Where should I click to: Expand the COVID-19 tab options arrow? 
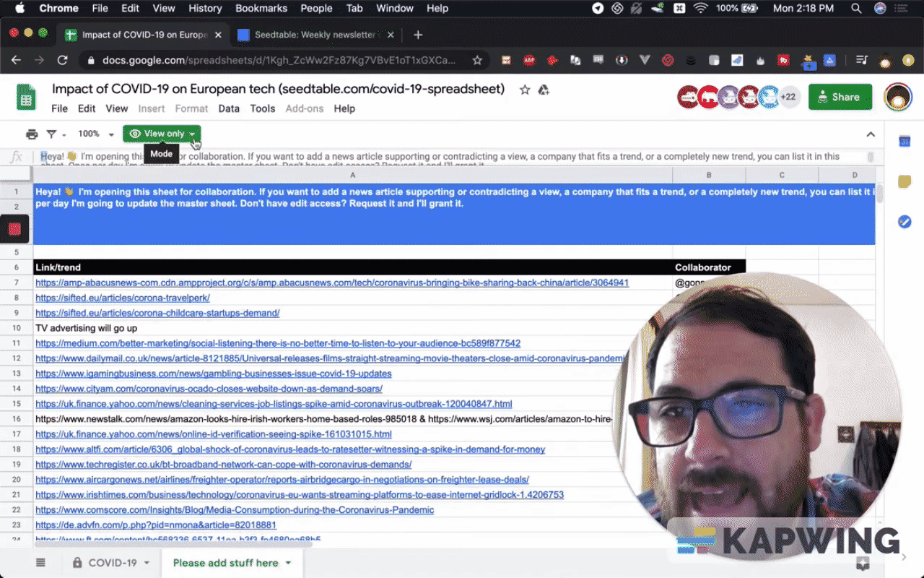pyautogui.click(x=147, y=563)
